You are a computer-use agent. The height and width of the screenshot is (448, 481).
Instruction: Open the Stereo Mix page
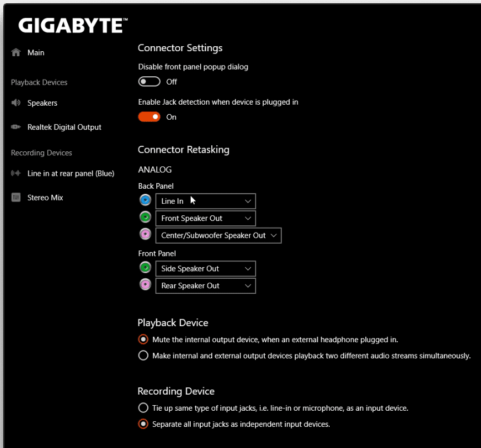click(45, 198)
